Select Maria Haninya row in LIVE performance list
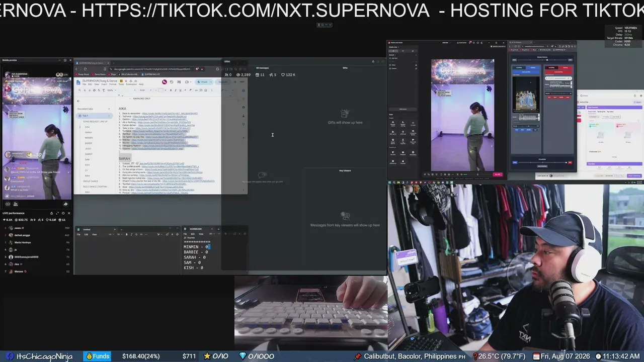The width and height of the screenshot is (644, 362). pyautogui.click(x=37, y=242)
